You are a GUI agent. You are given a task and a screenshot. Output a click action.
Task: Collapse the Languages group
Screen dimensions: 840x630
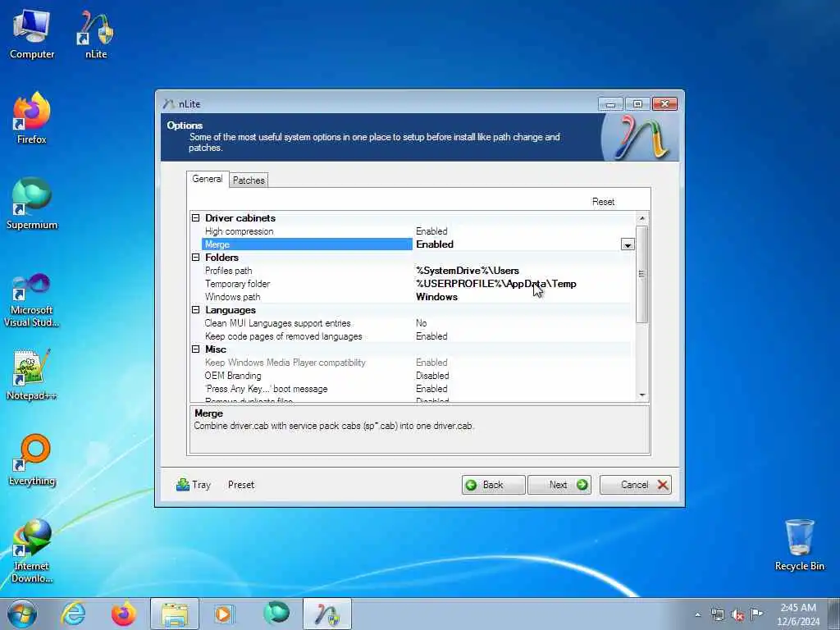pos(195,309)
